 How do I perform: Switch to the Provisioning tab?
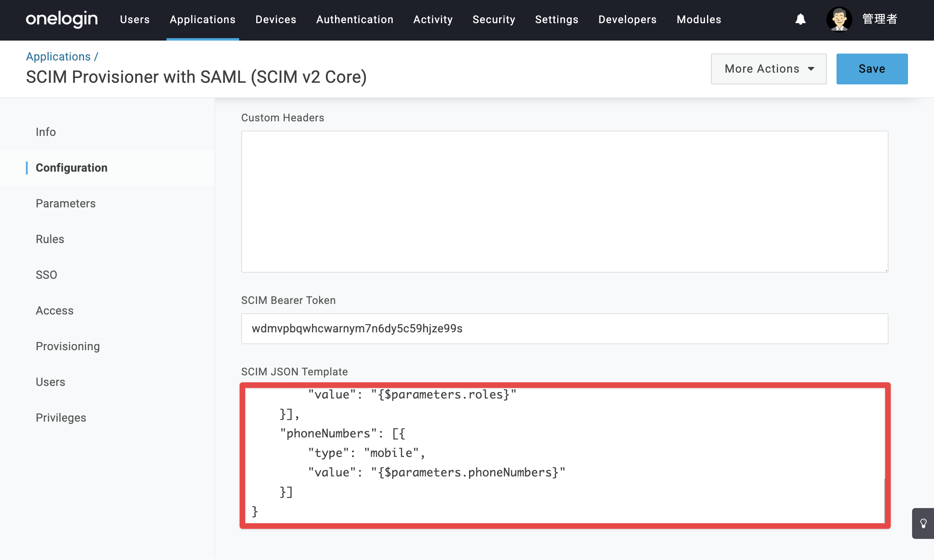68,346
